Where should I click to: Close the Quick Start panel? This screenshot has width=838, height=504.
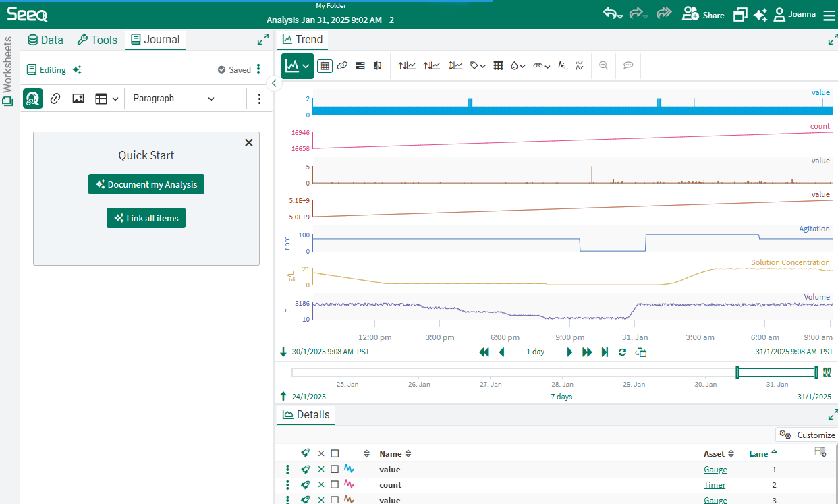pyautogui.click(x=248, y=142)
